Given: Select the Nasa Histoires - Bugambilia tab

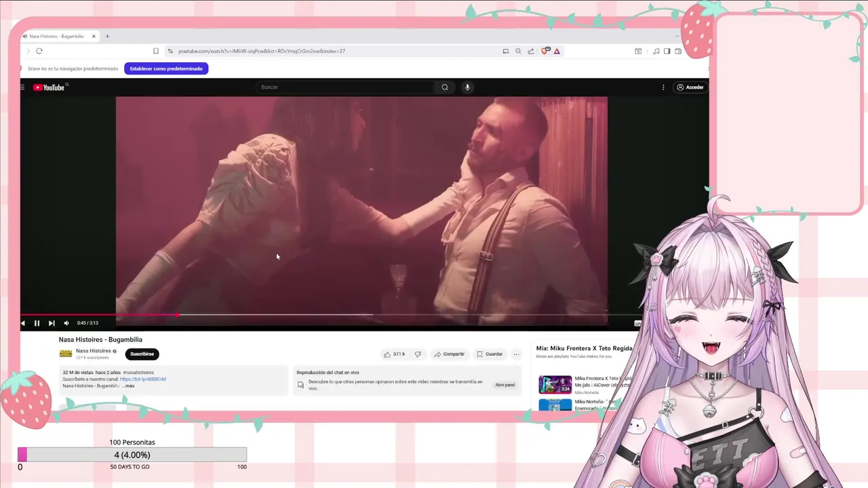Looking at the screenshot, I should point(57,36).
